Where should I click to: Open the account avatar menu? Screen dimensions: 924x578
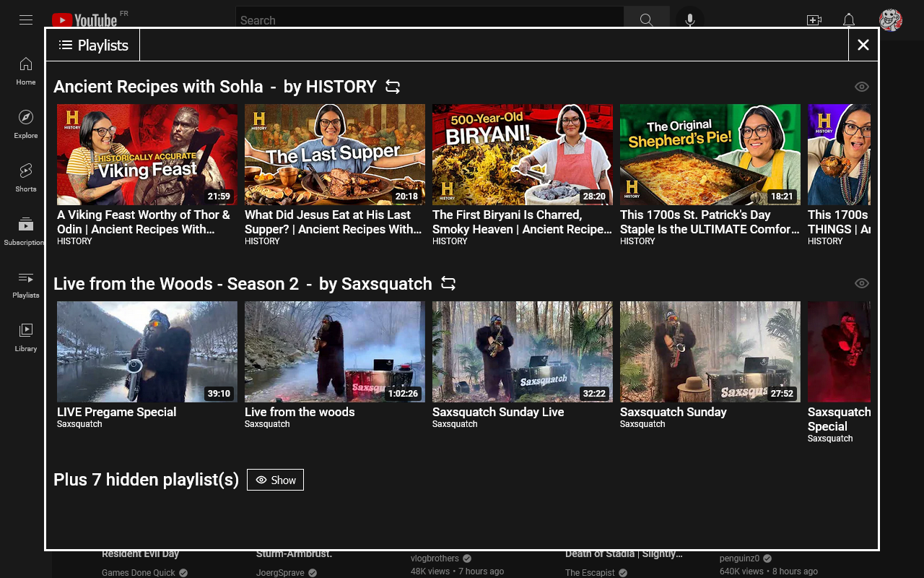pos(891,20)
